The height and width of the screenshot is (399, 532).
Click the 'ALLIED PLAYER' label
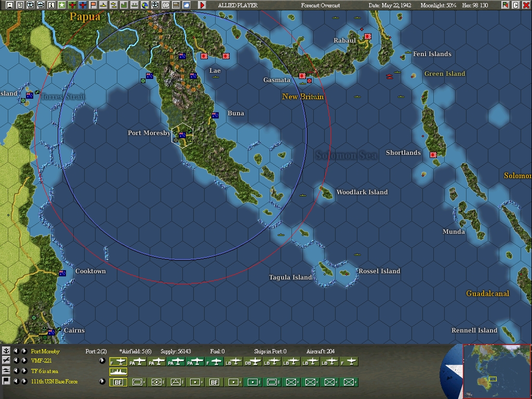[237, 5]
